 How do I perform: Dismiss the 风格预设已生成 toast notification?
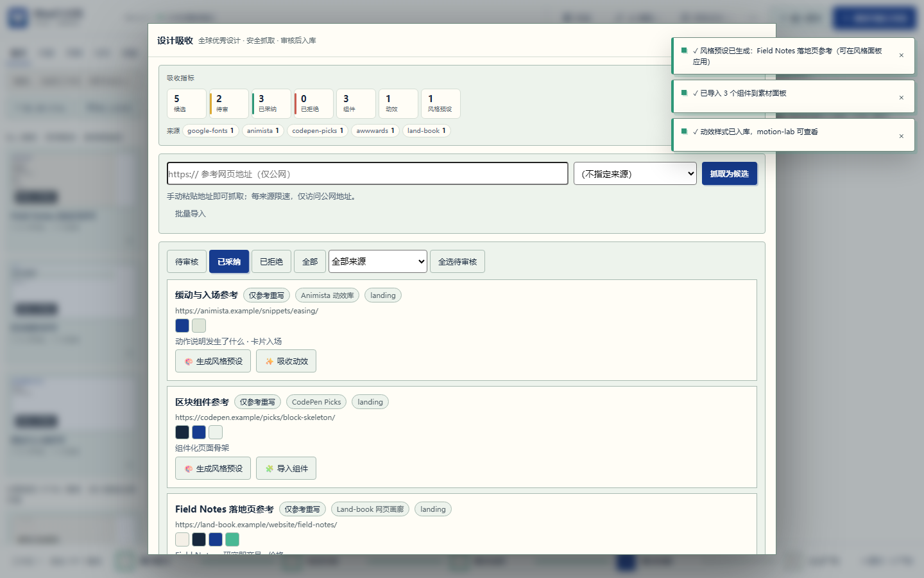[901, 55]
